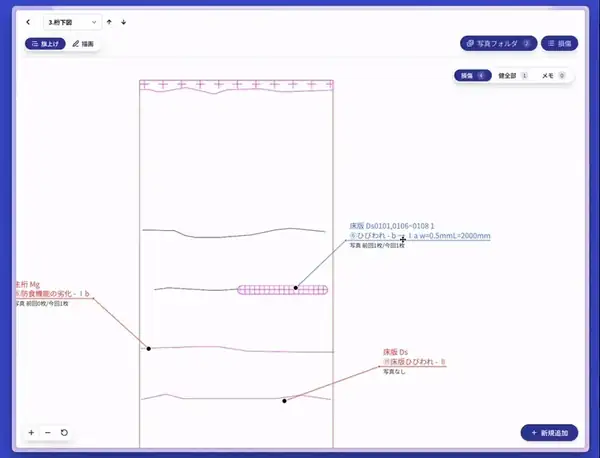Zoom out with the minus icon
Image resolution: width=600 pixels, height=458 pixels.
tap(48, 432)
